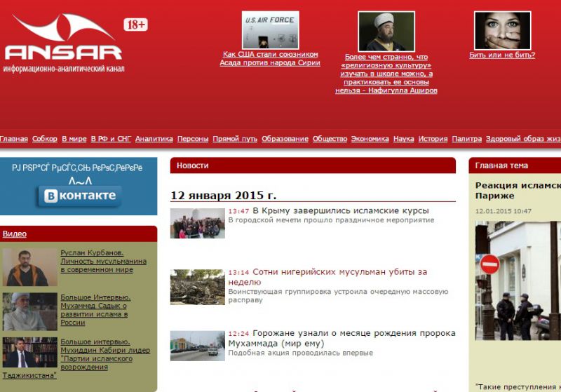Screen dimensions: 561x392
Task: Open the Аналитика section
Action: (154, 139)
